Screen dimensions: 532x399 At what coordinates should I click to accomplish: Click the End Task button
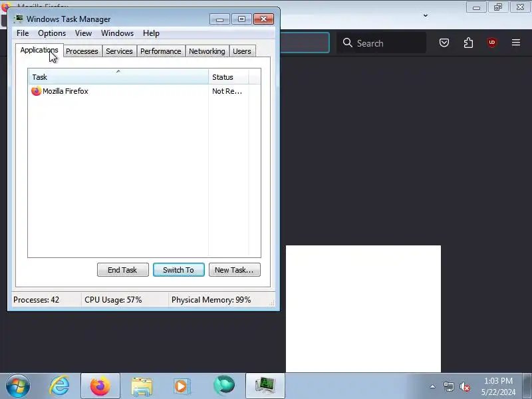coord(123,270)
